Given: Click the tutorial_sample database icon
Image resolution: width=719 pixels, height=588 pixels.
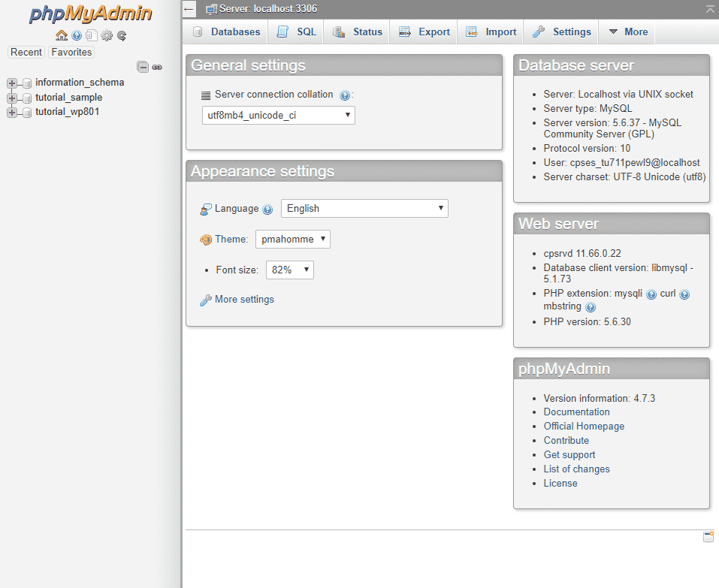Looking at the screenshot, I should coord(27,98).
